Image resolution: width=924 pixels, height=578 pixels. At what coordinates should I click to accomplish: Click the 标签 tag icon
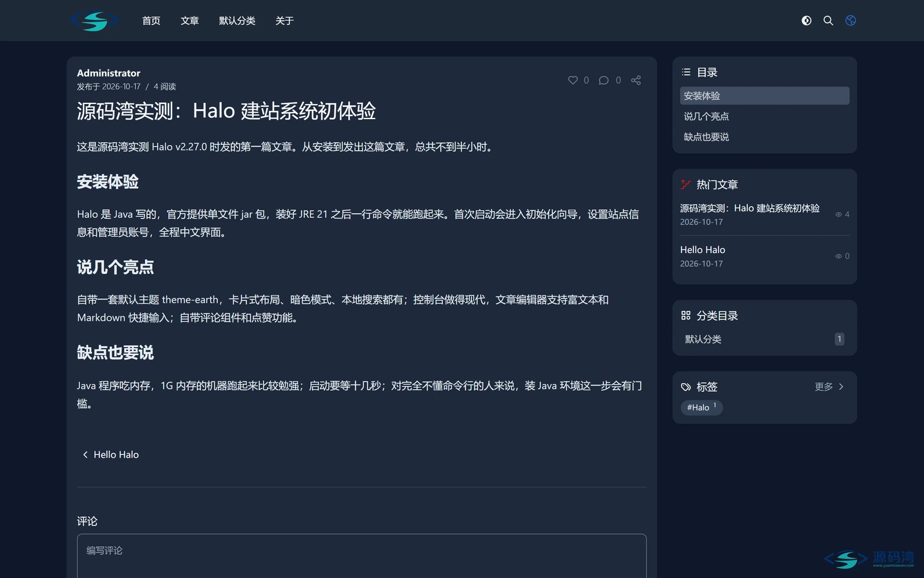point(686,387)
